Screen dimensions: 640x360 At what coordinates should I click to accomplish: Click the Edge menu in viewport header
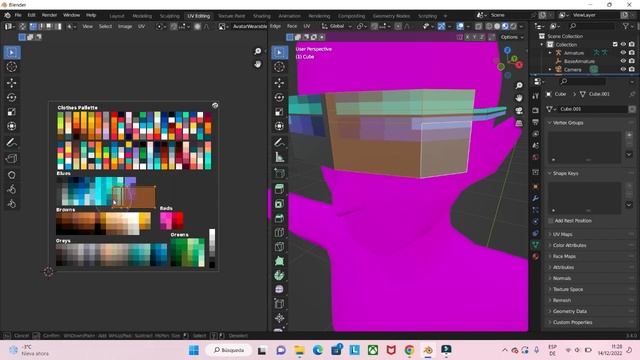coord(276,26)
